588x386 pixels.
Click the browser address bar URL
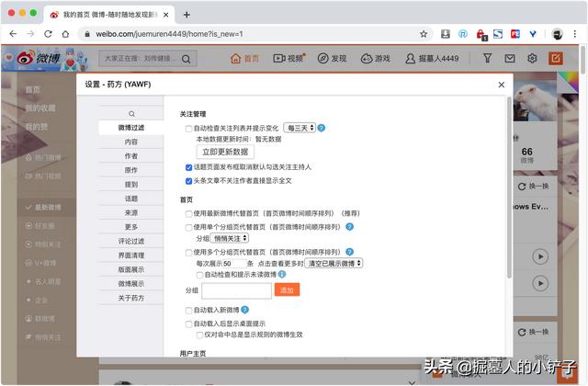(x=169, y=34)
